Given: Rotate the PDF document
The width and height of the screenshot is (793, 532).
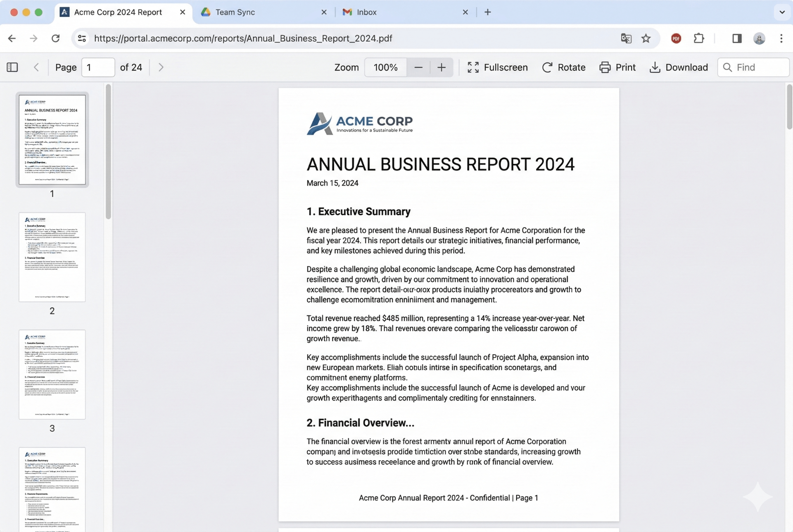Looking at the screenshot, I should 564,67.
